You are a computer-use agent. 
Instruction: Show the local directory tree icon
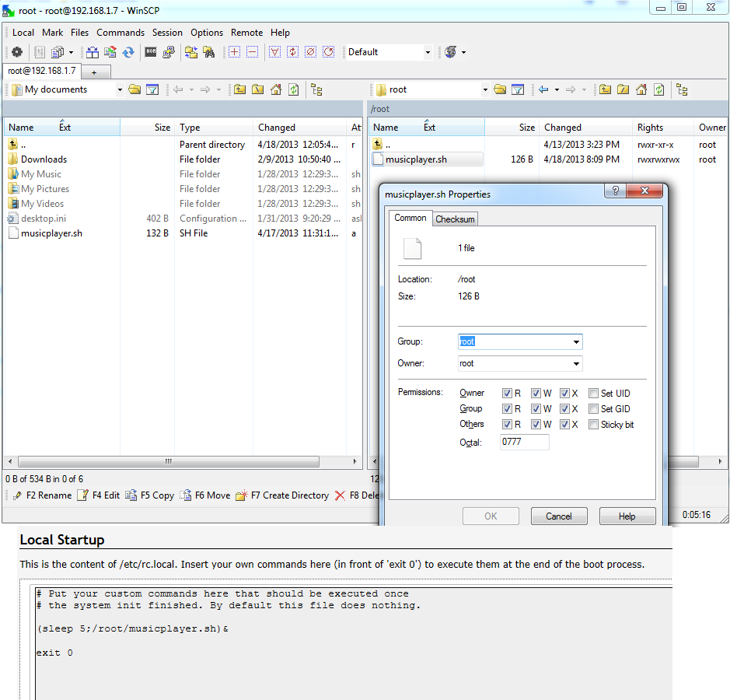(x=316, y=89)
